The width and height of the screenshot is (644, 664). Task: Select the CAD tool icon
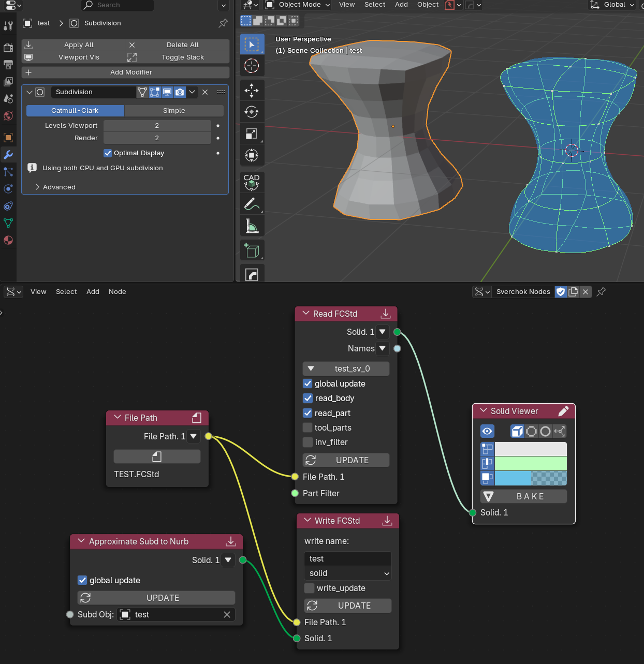[252, 182]
